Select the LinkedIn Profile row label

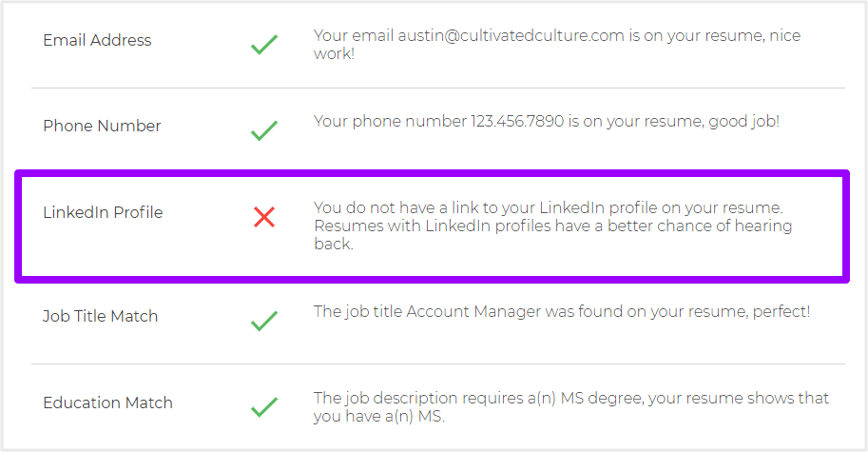coord(103,212)
